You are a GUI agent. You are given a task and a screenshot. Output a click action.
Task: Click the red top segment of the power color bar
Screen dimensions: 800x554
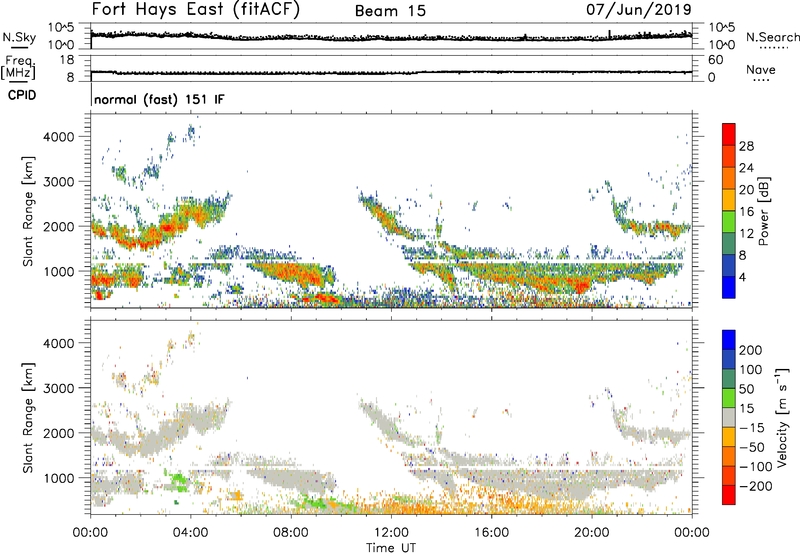click(729, 134)
